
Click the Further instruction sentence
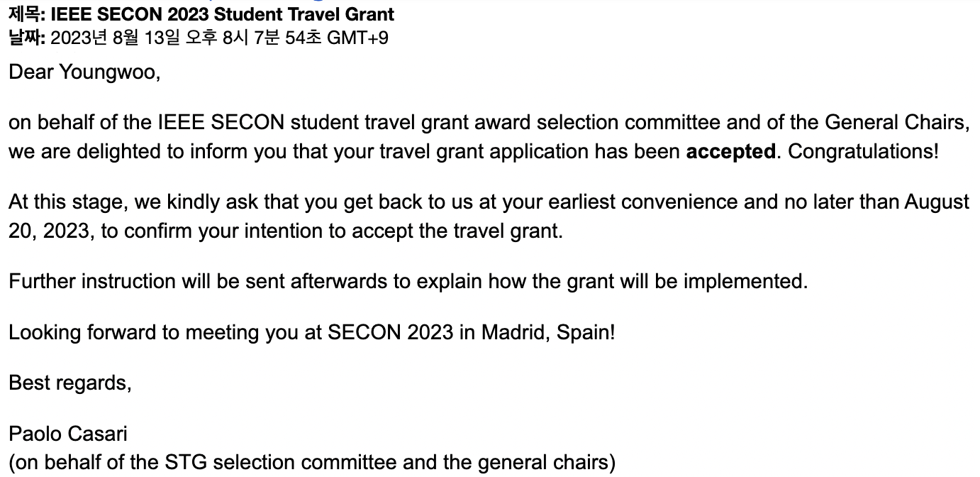click(408, 281)
